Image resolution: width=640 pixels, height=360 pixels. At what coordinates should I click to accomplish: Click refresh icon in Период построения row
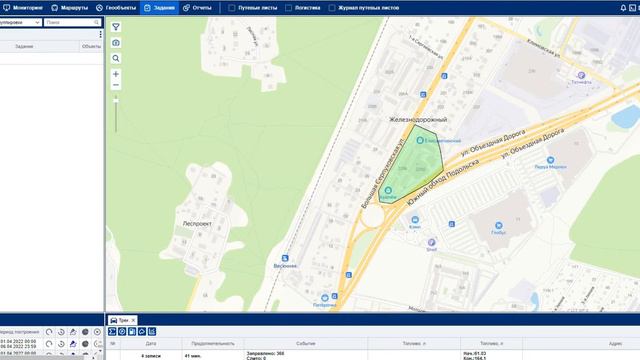pyautogui.click(x=49, y=332)
